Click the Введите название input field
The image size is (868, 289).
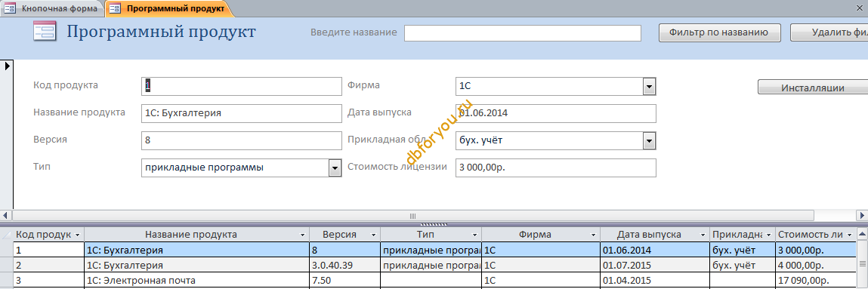click(x=523, y=32)
